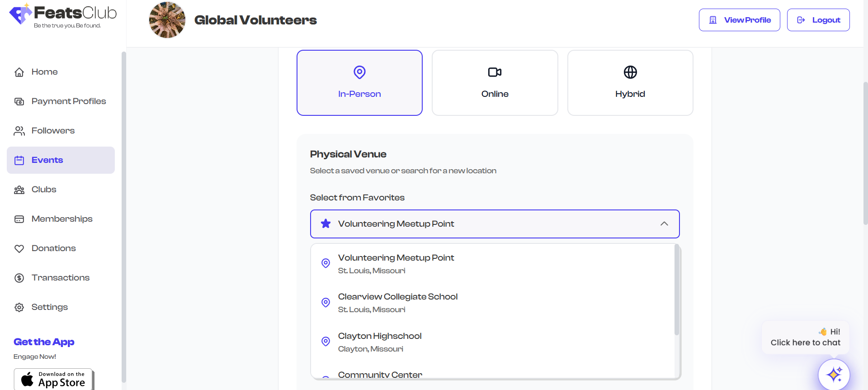Open Settings from sidebar

(61, 307)
